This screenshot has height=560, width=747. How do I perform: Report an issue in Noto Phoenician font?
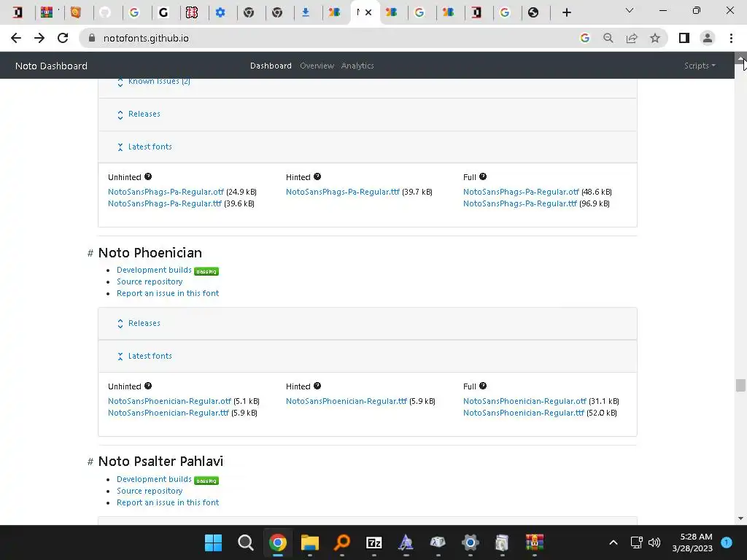click(168, 293)
